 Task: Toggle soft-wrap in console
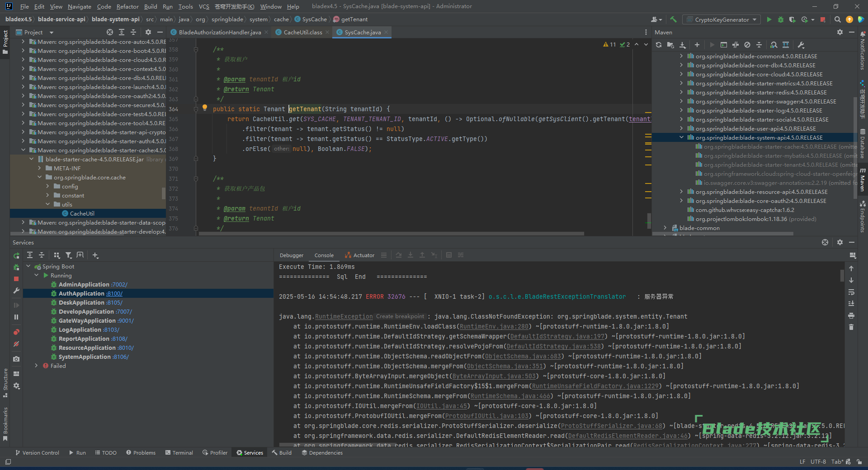click(851, 292)
